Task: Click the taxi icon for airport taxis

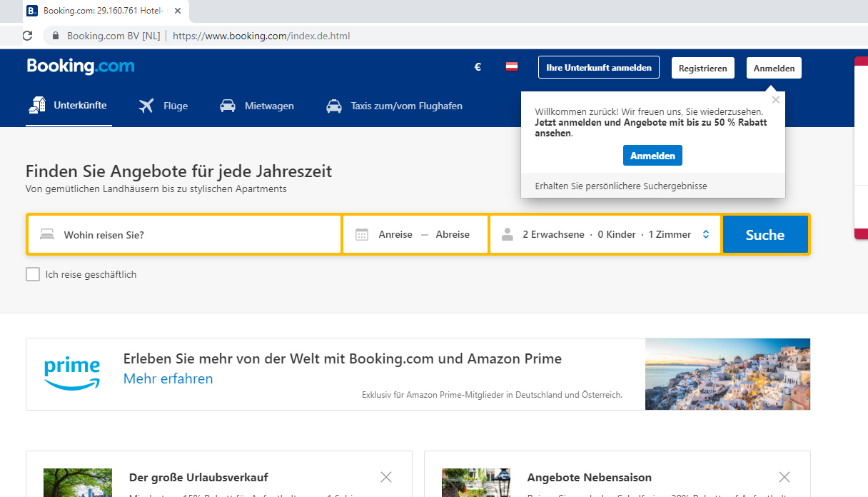Action: [333, 106]
